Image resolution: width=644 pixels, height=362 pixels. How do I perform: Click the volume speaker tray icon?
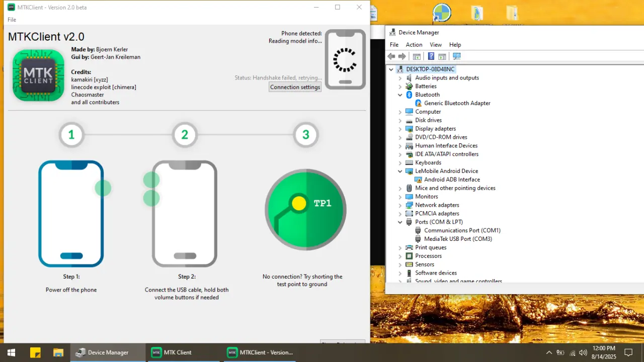583,352
